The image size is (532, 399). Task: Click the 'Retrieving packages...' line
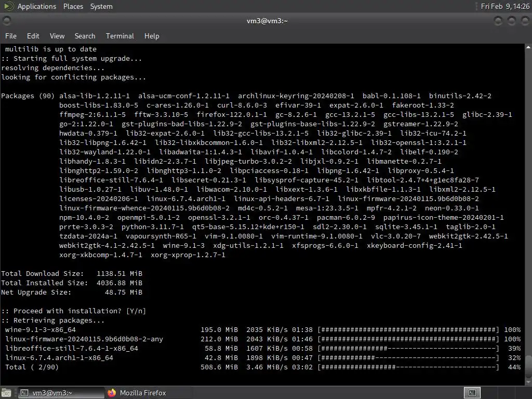[x=53, y=320]
